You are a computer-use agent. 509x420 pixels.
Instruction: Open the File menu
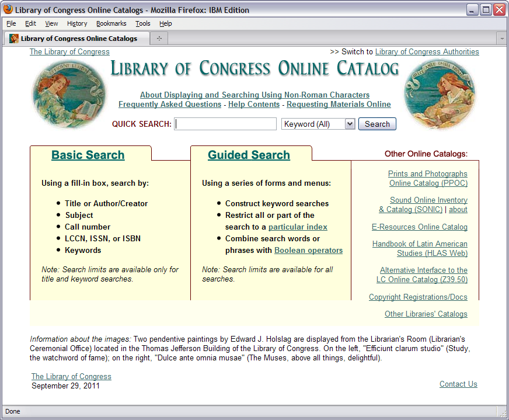(x=11, y=23)
